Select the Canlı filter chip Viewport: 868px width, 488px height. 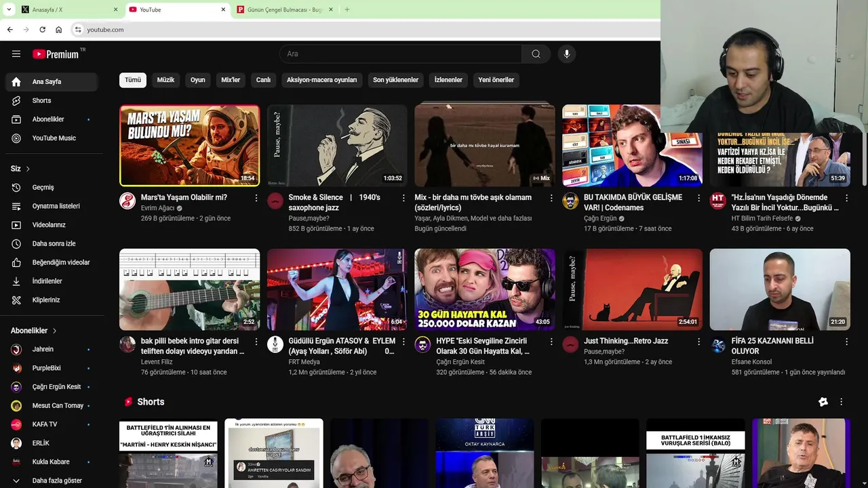[x=263, y=80]
